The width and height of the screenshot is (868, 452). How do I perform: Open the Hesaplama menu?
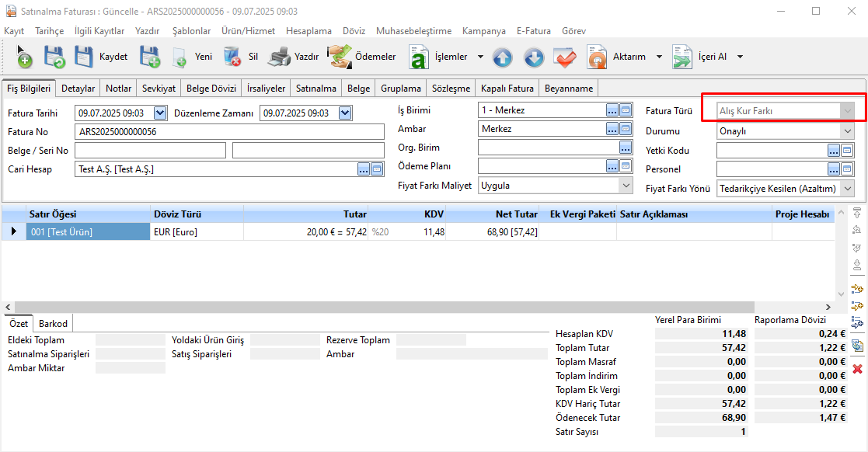click(309, 31)
